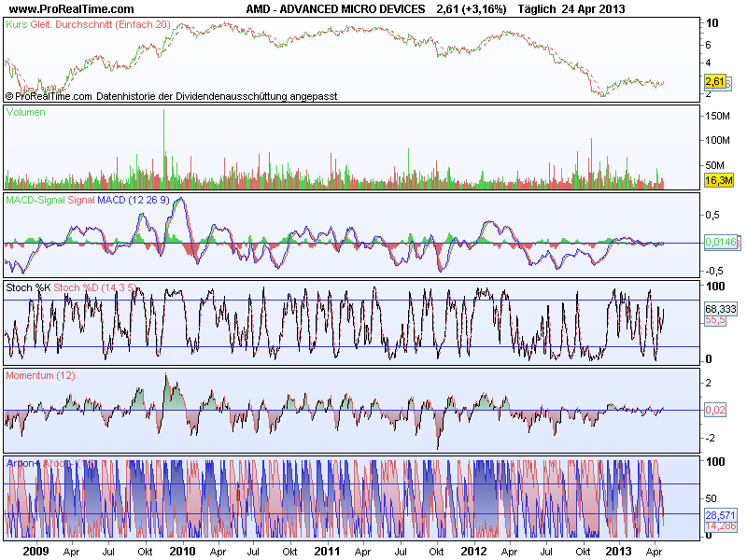Click the 2013 year on the time axis
Viewport: 747px width, 560px height.
(x=618, y=552)
